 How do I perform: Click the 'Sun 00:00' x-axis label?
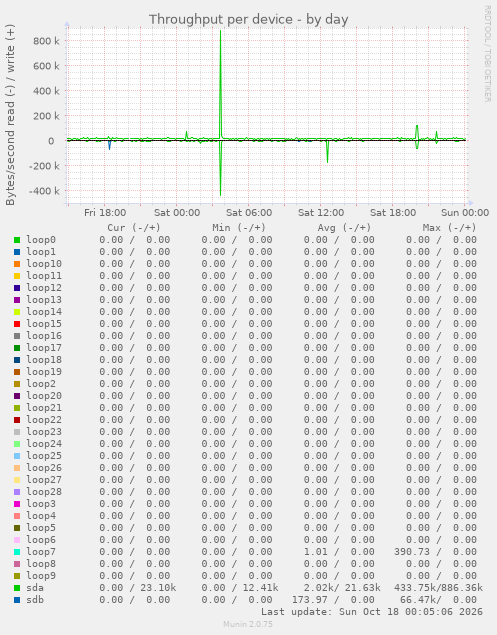[465, 213]
